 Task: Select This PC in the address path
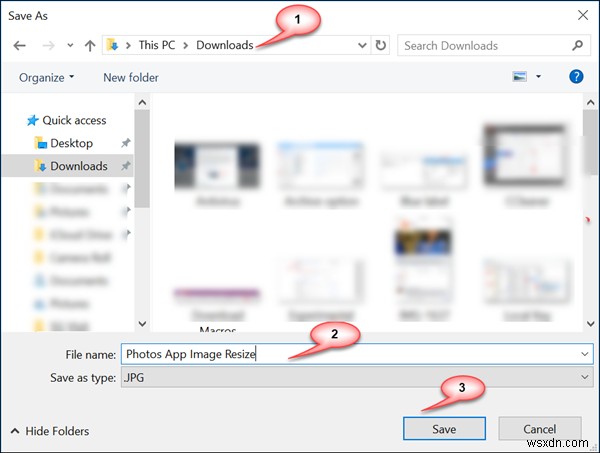click(157, 45)
